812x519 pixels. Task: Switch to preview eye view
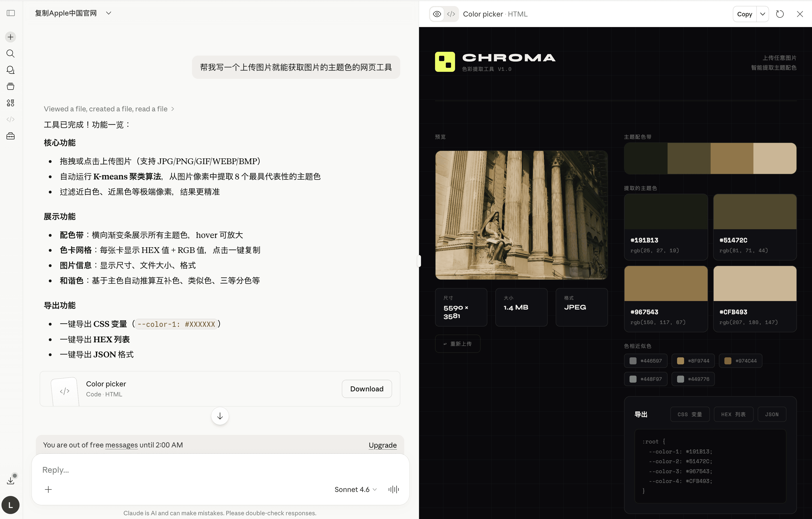[x=437, y=14]
